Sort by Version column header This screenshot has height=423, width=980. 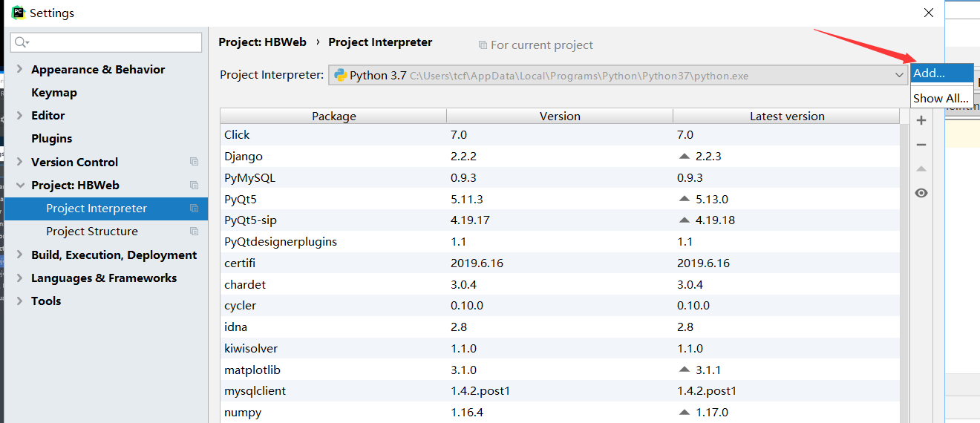[560, 116]
